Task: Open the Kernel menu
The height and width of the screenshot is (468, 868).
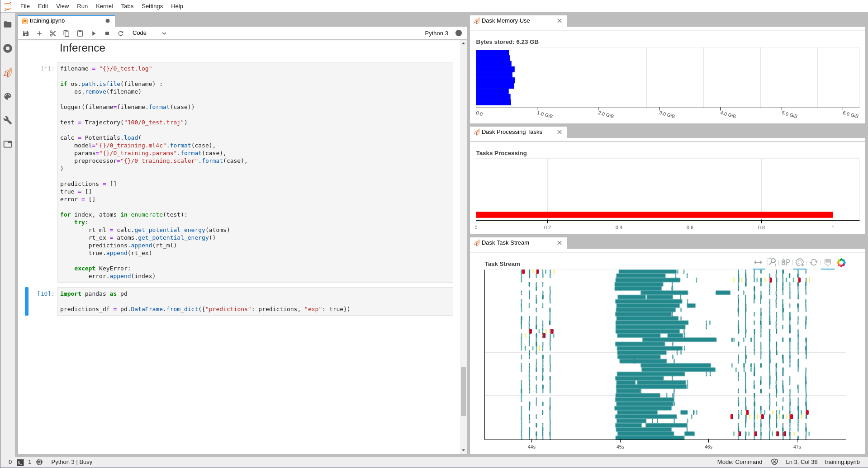Action: tap(104, 6)
